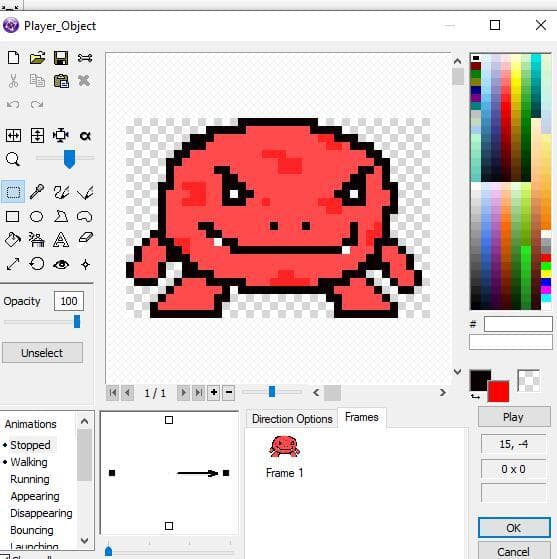557x559 pixels.
Task: Select the Walking animation
Action: (x=29, y=462)
